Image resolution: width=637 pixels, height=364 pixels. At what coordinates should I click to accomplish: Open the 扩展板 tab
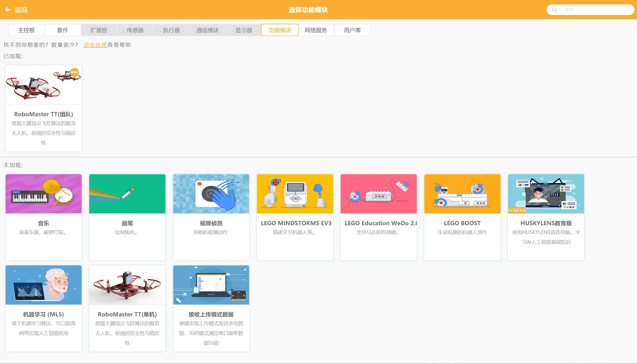(x=99, y=30)
